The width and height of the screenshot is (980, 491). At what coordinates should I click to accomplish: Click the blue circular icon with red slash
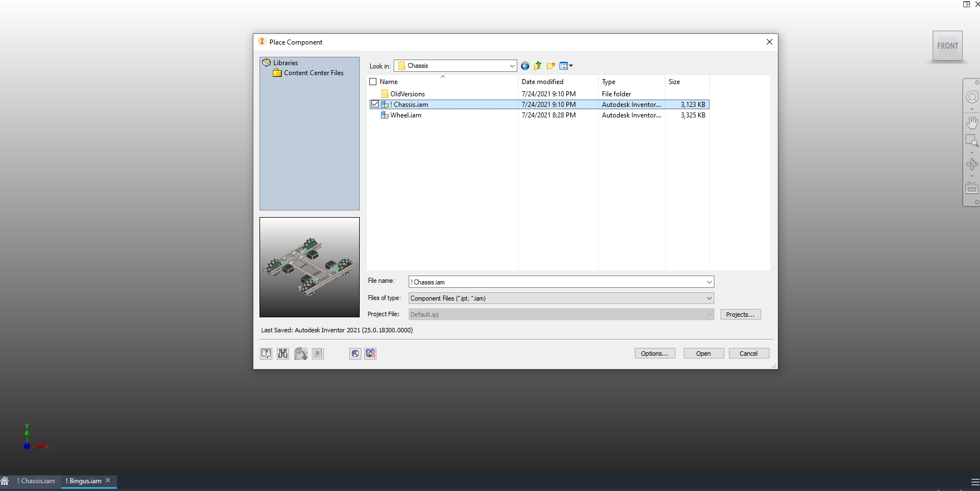(355, 353)
